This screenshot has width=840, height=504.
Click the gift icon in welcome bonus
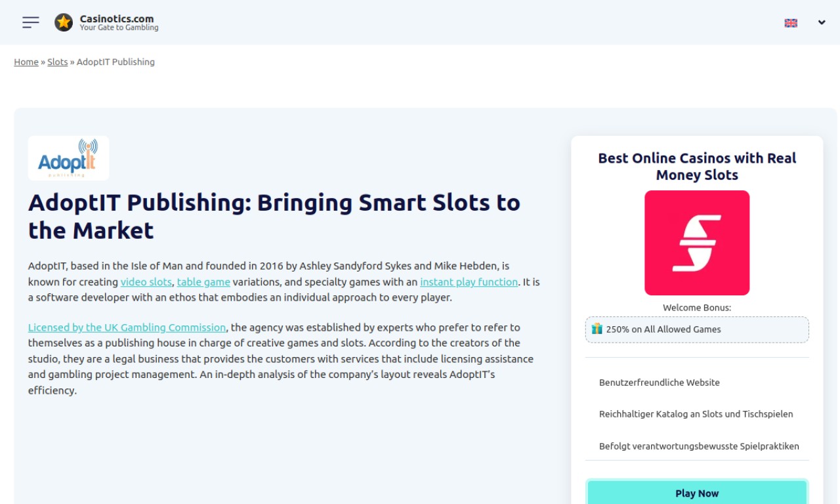[x=597, y=329]
